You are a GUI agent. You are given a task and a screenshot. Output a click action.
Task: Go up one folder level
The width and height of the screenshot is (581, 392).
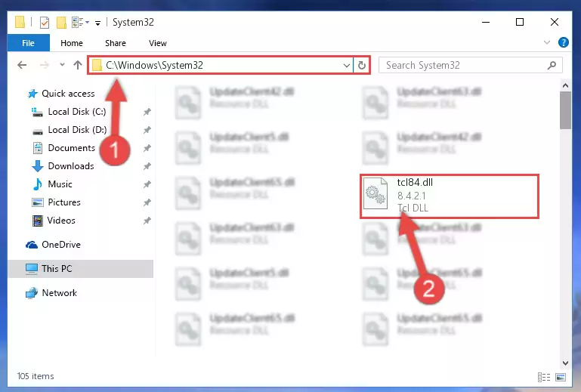[x=78, y=65]
